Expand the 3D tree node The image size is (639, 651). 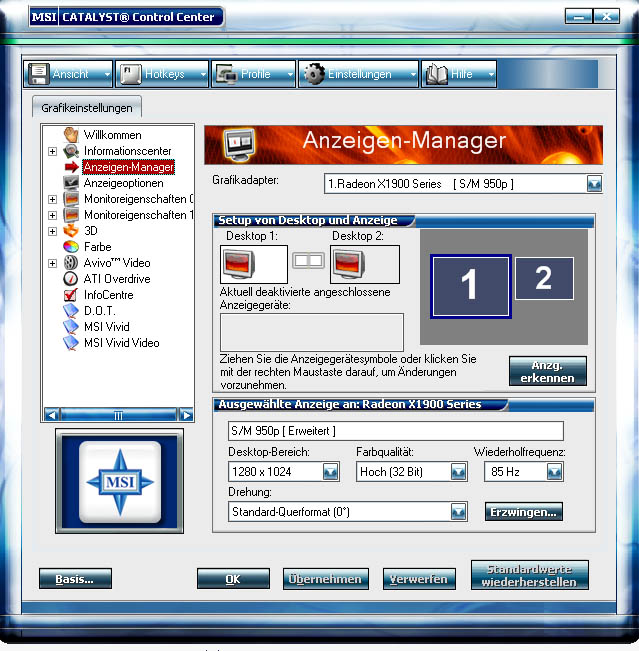(52, 231)
